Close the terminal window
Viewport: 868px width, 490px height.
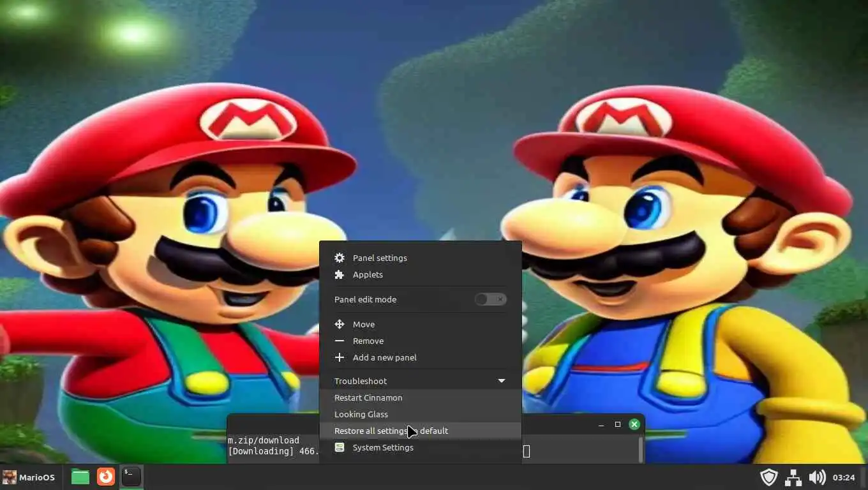(x=634, y=424)
